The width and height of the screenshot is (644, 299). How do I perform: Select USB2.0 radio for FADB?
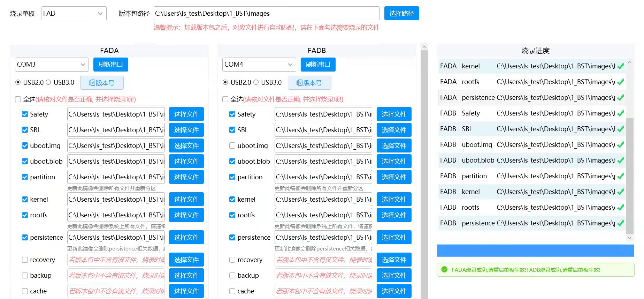225,82
